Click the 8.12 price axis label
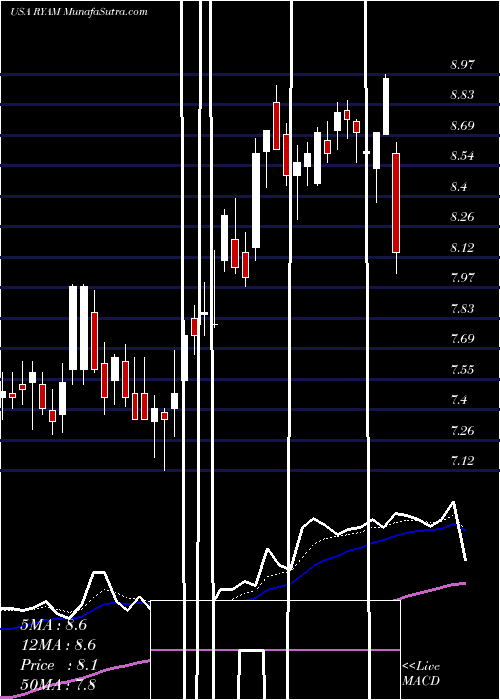500x700 pixels. [x=462, y=247]
